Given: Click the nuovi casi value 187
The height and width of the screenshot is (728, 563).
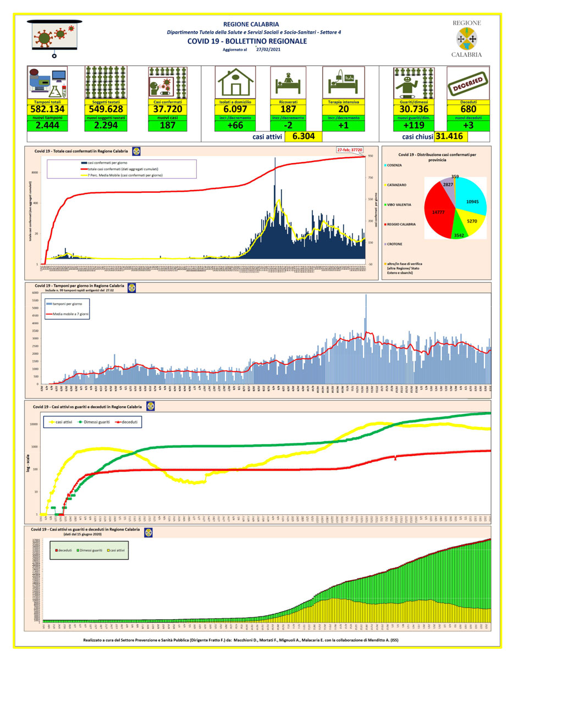Looking at the screenshot, I should coord(168,125).
